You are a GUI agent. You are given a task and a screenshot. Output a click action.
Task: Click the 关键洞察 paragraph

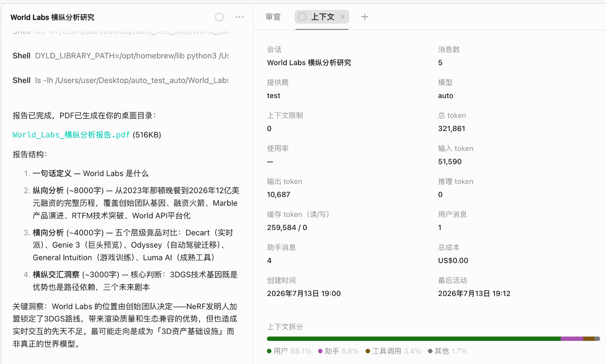(x=125, y=325)
